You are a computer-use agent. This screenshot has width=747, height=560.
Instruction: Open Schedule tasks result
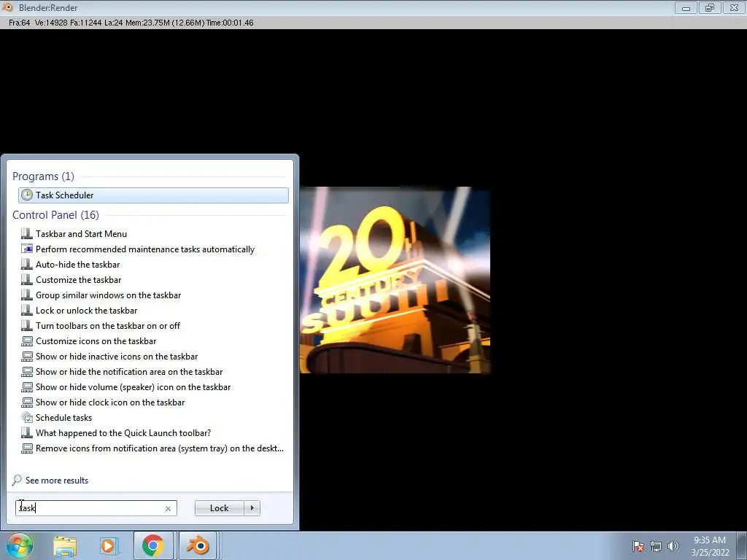point(64,418)
